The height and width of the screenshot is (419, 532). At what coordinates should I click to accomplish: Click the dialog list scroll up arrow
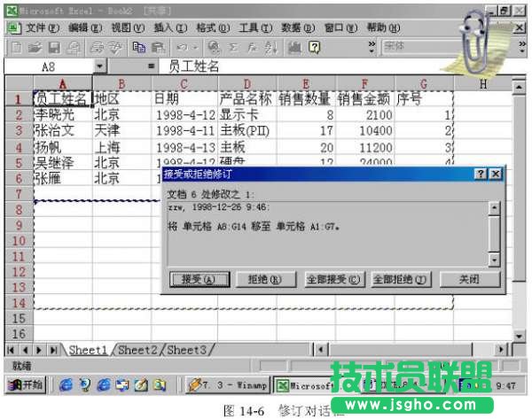[x=494, y=208]
